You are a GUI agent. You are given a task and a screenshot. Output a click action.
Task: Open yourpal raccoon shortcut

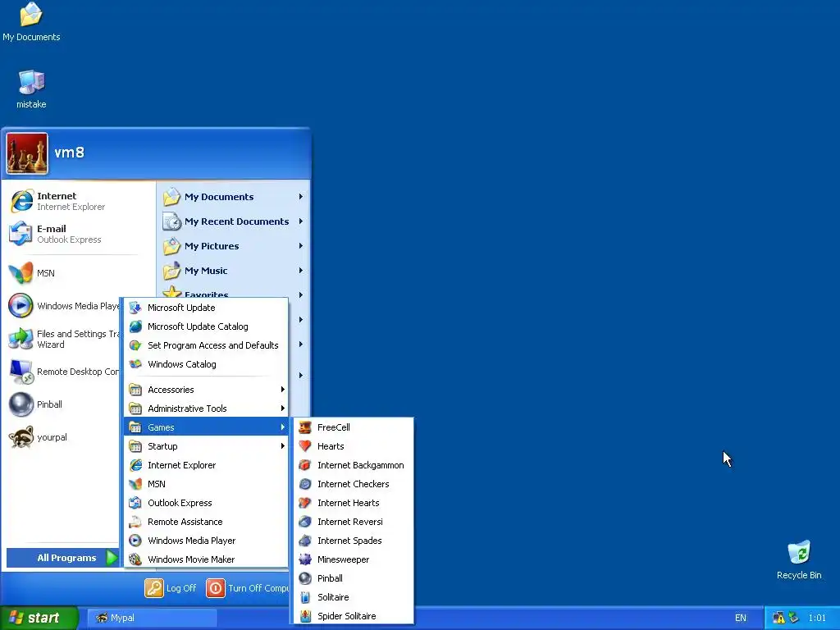point(62,437)
